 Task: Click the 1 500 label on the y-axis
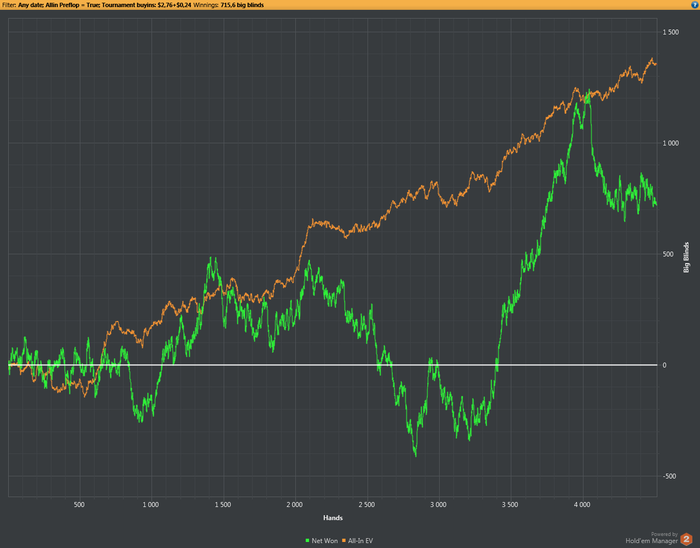[x=671, y=32]
